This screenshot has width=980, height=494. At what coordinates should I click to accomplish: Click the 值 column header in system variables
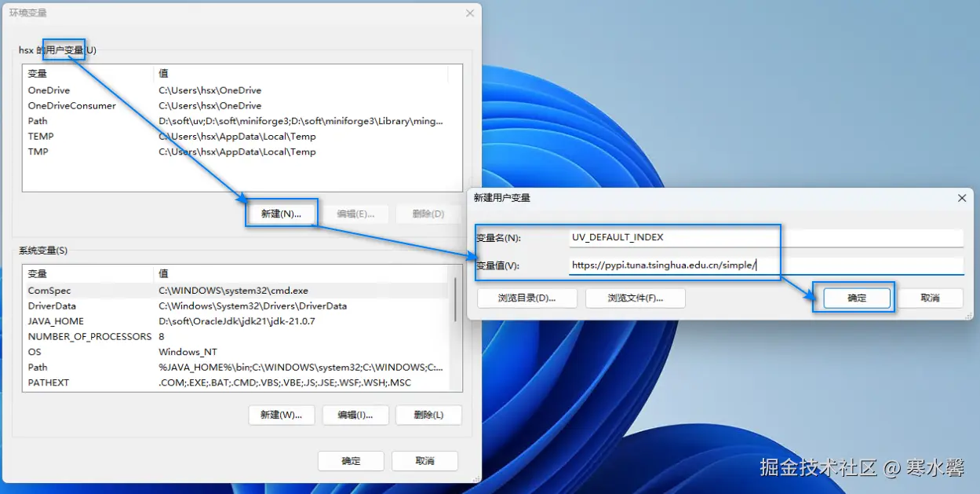(301, 273)
